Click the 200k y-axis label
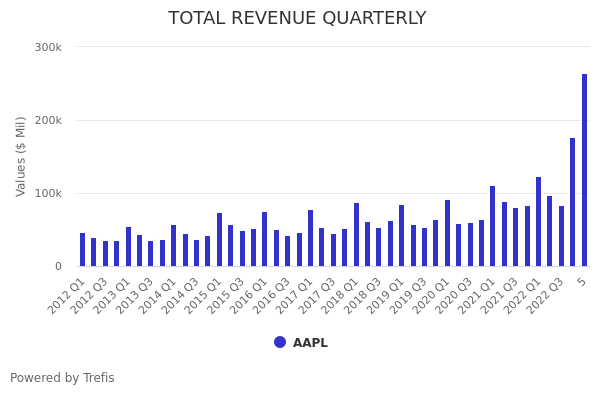Image resolution: width=600 pixels, height=400 pixels. 48,120
